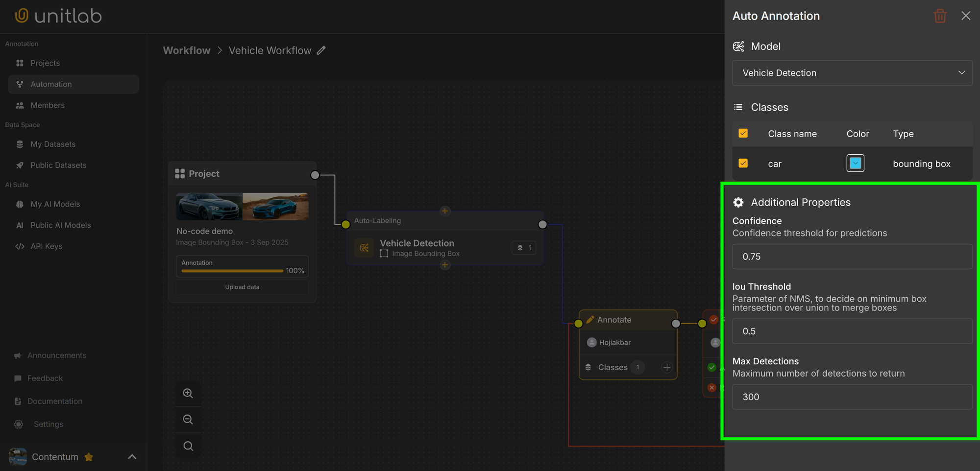The image size is (980, 471).
Task: Click the pencil icon to rename Vehicle Workflow
Action: (x=321, y=50)
